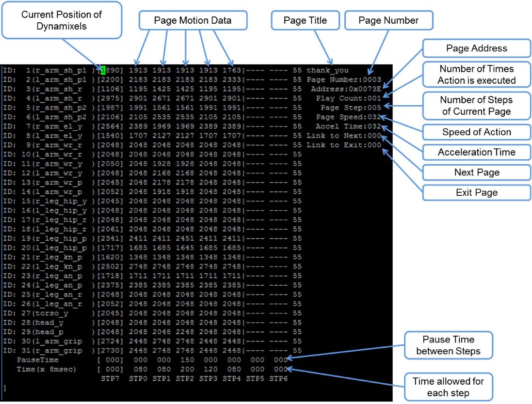Select the Page Motion Data callout box
The image size is (532, 404).
pyautogui.click(x=193, y=20)
